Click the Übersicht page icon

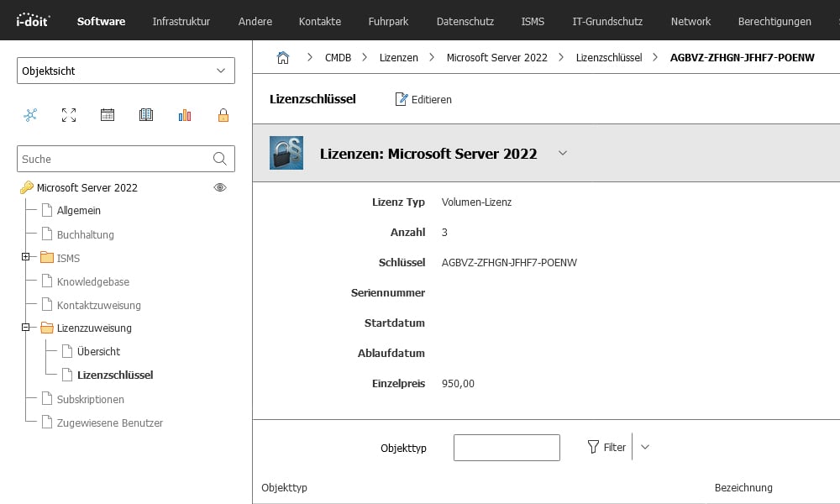click(x=67, y=351)
